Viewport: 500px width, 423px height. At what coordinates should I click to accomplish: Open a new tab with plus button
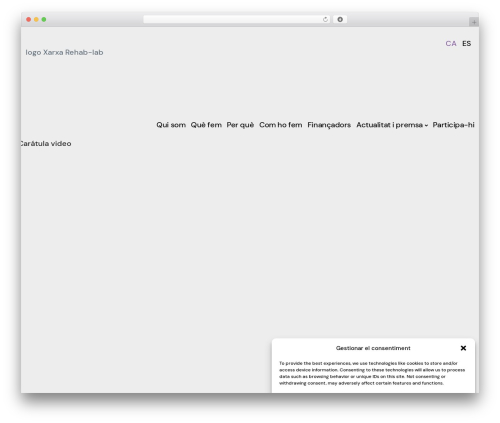click(474, 22)
